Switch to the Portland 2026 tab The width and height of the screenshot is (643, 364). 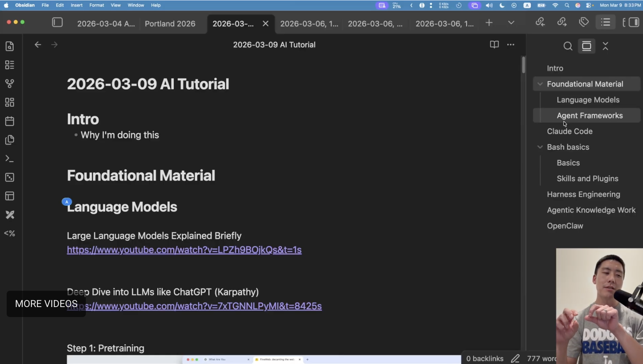pyautogui.click(x=170, y=24)
